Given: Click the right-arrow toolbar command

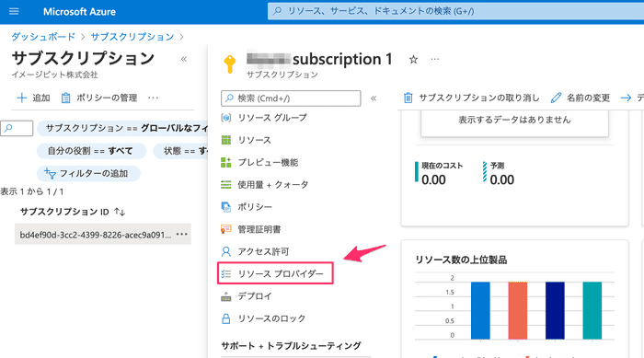Looking at the screenshot, I should click(x=631, y=98).
